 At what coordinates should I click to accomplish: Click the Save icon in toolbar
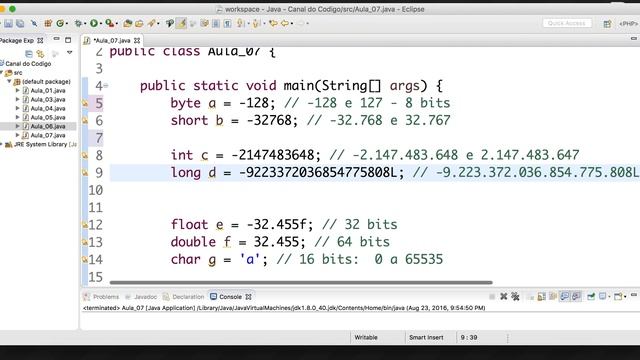[x=8, y=24]
